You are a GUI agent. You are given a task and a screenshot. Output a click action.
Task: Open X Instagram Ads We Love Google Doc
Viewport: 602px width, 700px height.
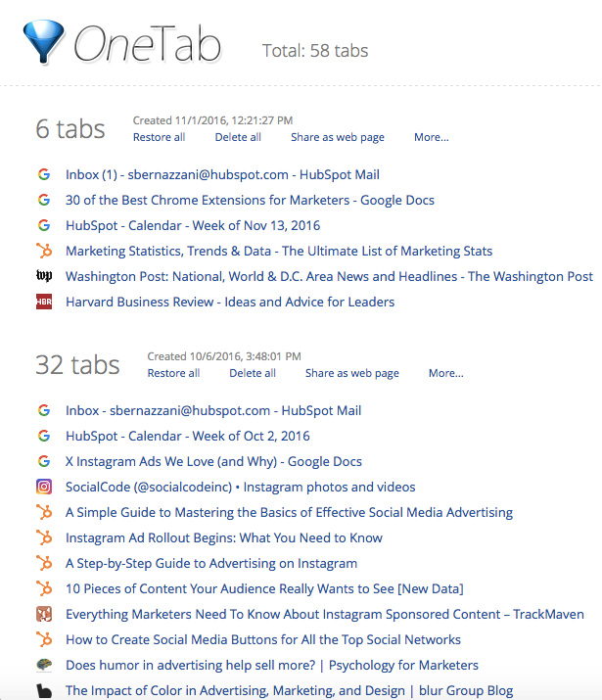(x=213, y=461)
